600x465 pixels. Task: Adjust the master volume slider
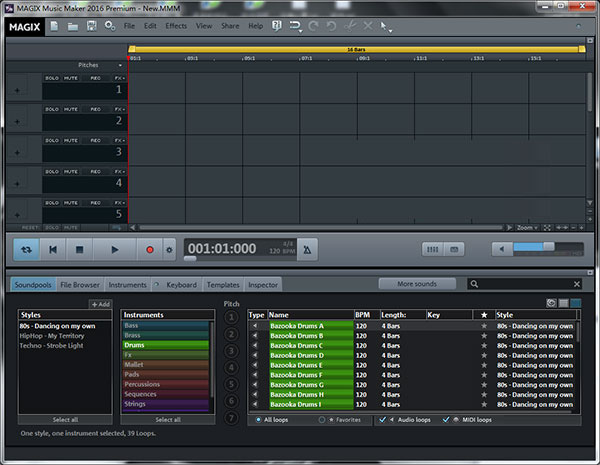548,246
